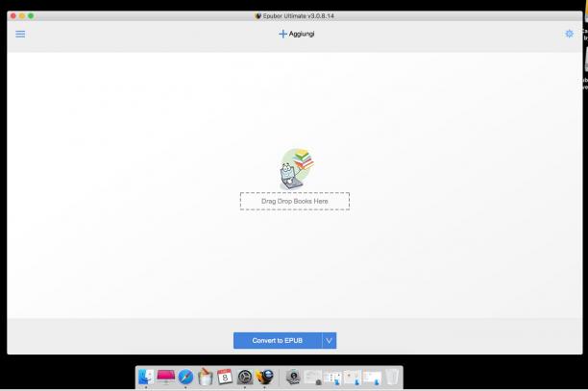Minimize the Epubor window with yellow button
Image resolution: width=588 pixels, height=391 pixels.
(x=22, y=15)
